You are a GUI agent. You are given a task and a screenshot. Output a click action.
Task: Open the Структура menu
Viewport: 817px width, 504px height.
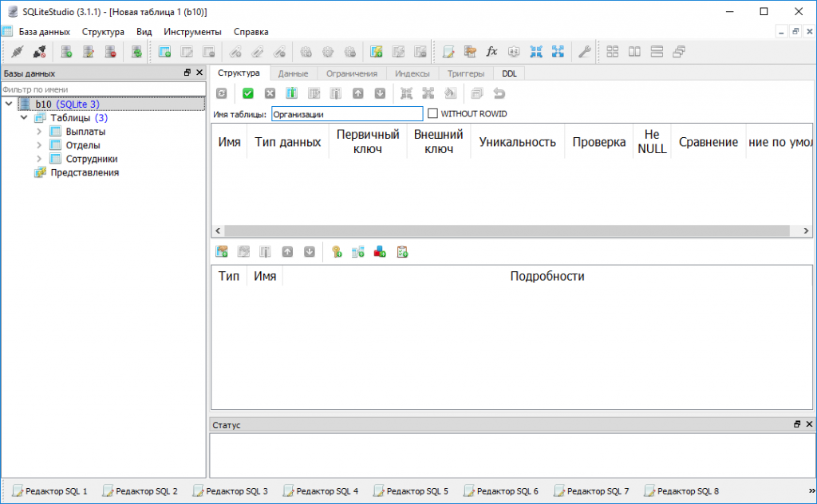(x=103, y=32)
